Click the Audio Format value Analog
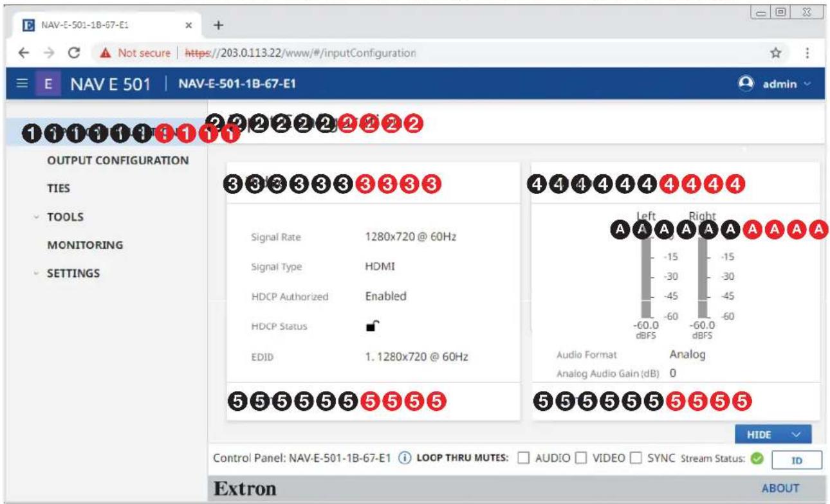Screen dimensions: 830x504 (x=688, y=354)
